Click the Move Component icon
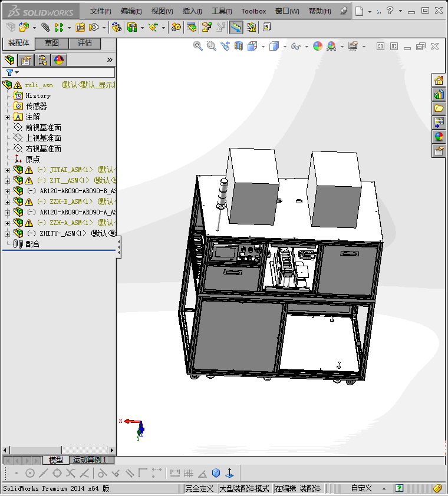 (94, 28)
